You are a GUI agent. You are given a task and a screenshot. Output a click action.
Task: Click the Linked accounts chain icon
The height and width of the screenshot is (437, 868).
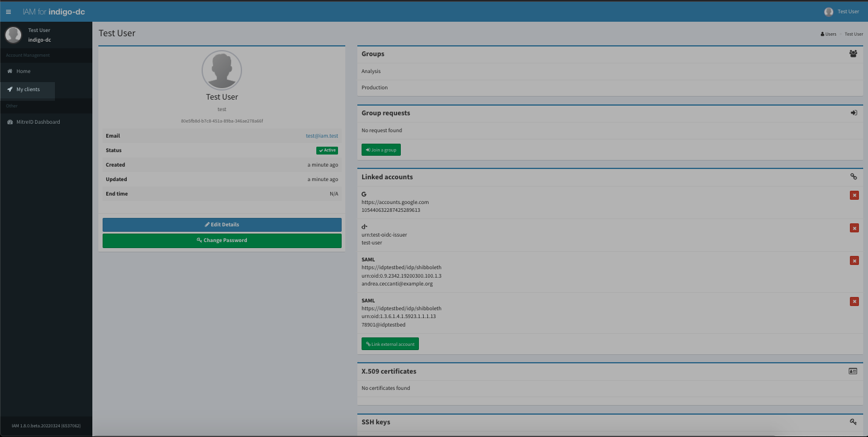854,177
